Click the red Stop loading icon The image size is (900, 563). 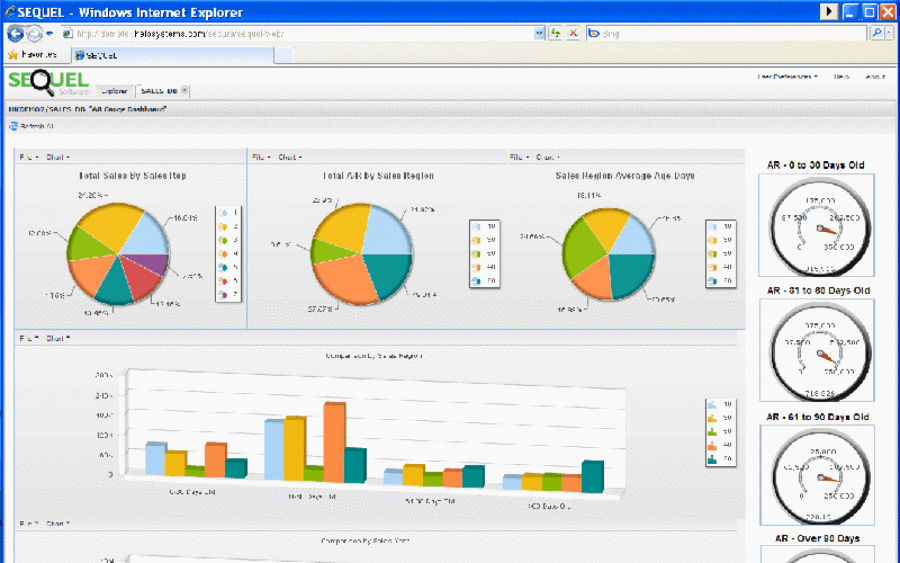pos(573,33)
